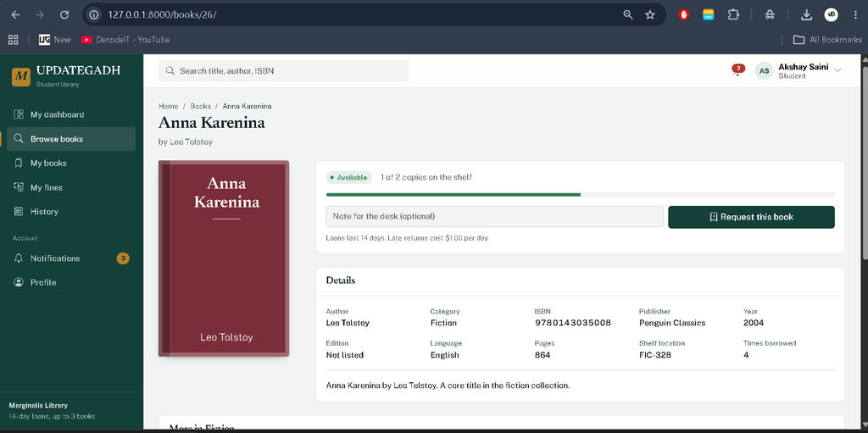Open the All Bookmarks folder
This screenshot has width=868, height=433.
827,39
